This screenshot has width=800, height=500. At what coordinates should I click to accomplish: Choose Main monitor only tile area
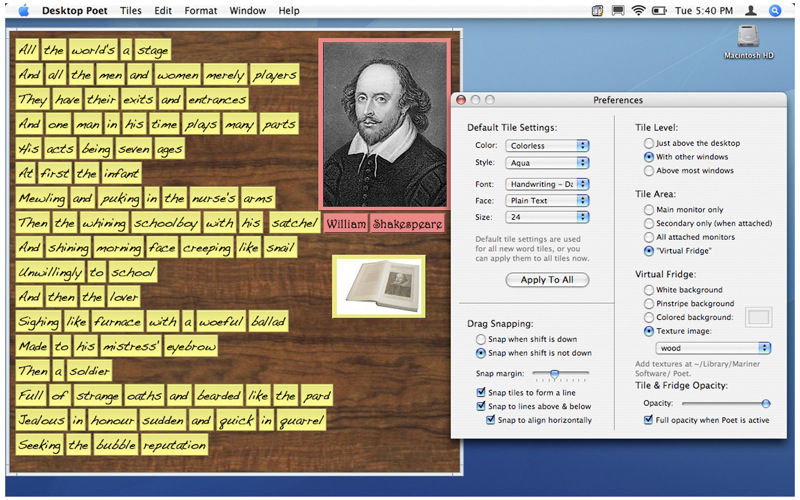(x=684, y=209)
